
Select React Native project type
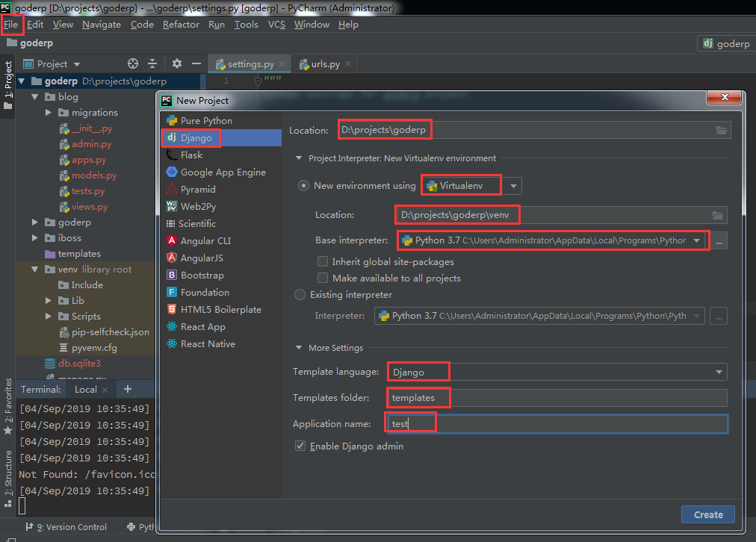coord(221,344)
